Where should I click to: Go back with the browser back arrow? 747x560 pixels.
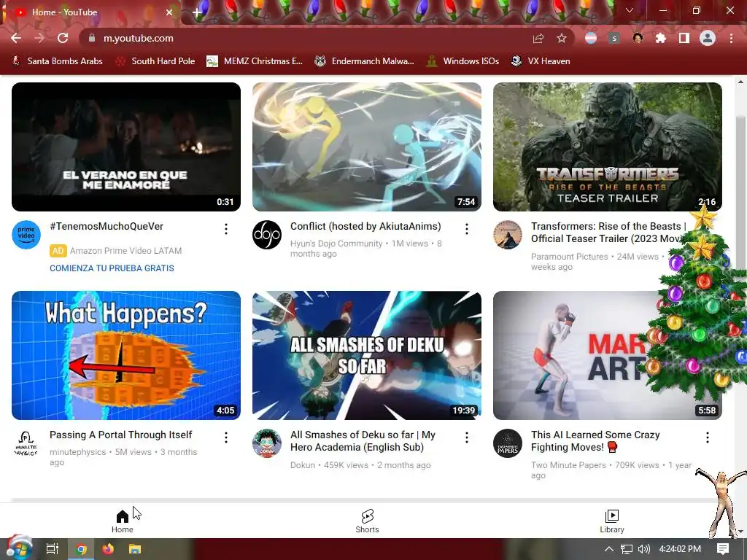pos(16,38)
